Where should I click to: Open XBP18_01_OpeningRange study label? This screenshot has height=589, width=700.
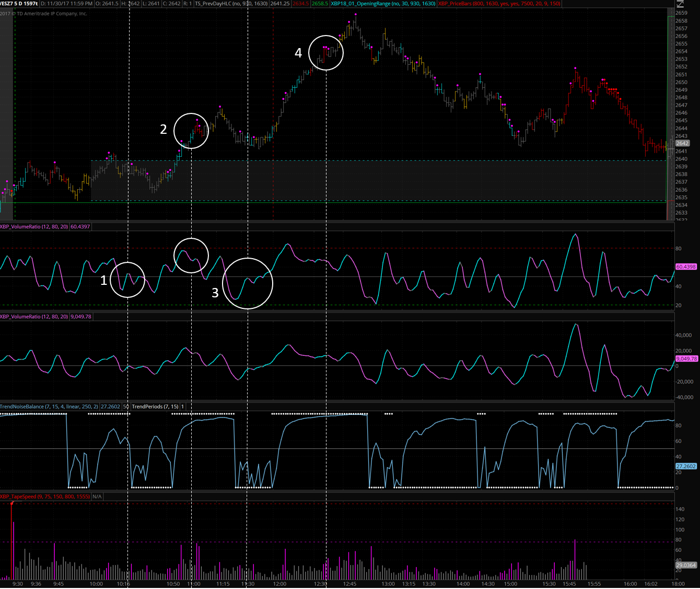[383, 4]
